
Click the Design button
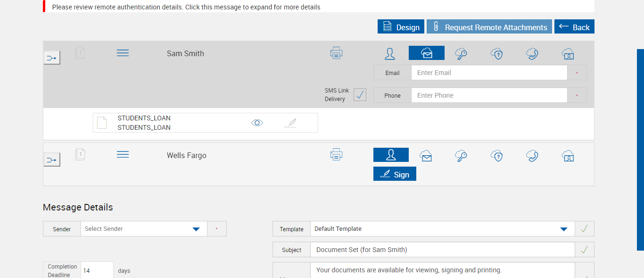click(x=401, y=27)
